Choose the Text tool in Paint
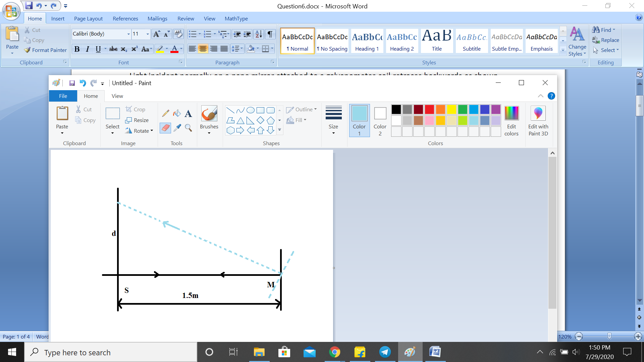The image size is (644, 362). 189,113
